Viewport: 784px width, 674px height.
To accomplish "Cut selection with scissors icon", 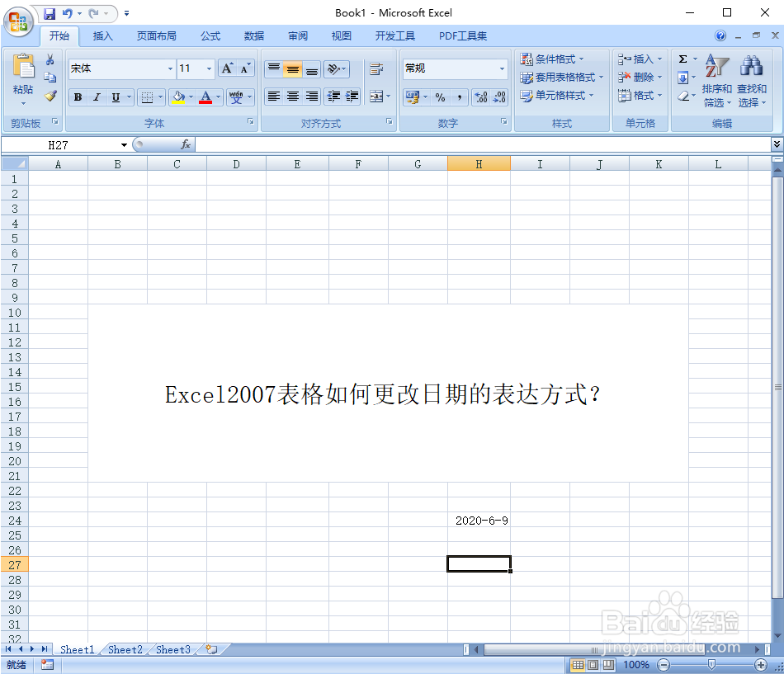I will 50,60.
